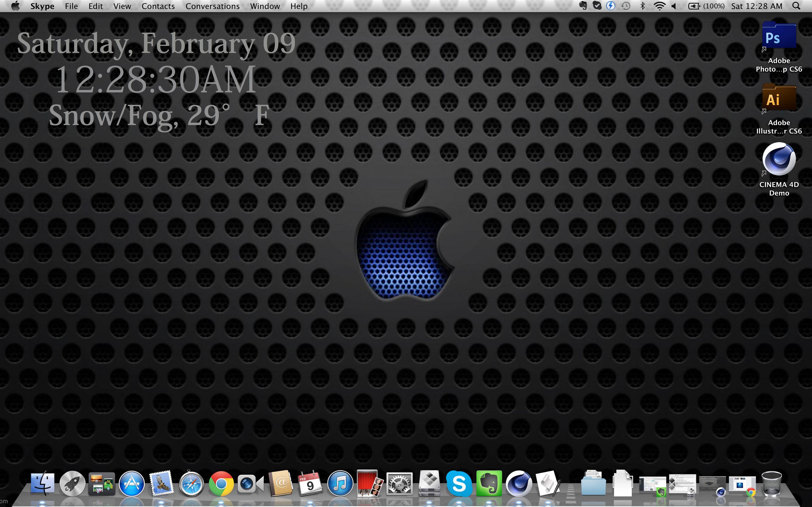Open the Contacts menu in Skype
This screenshot has width=812, height=507.
(158, 6)
